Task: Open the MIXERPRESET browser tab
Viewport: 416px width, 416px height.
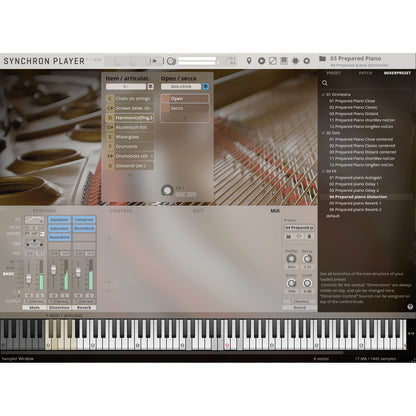Action: [x=397, y=73]
